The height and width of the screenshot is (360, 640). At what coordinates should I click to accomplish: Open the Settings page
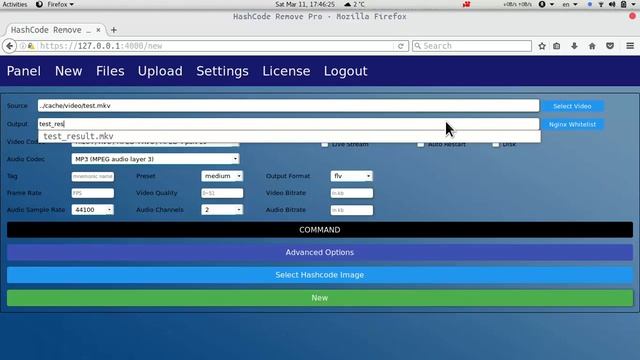[222, 71]
